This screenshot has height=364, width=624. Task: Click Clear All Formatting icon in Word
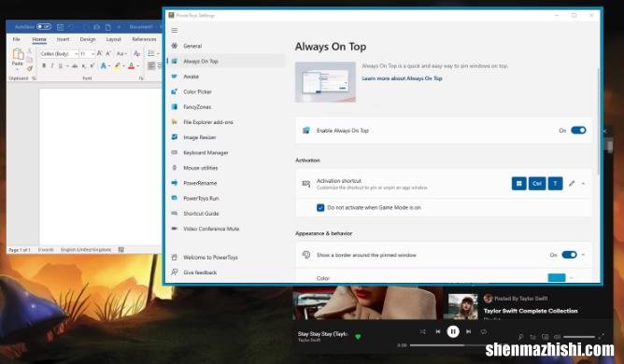(136, 53)
